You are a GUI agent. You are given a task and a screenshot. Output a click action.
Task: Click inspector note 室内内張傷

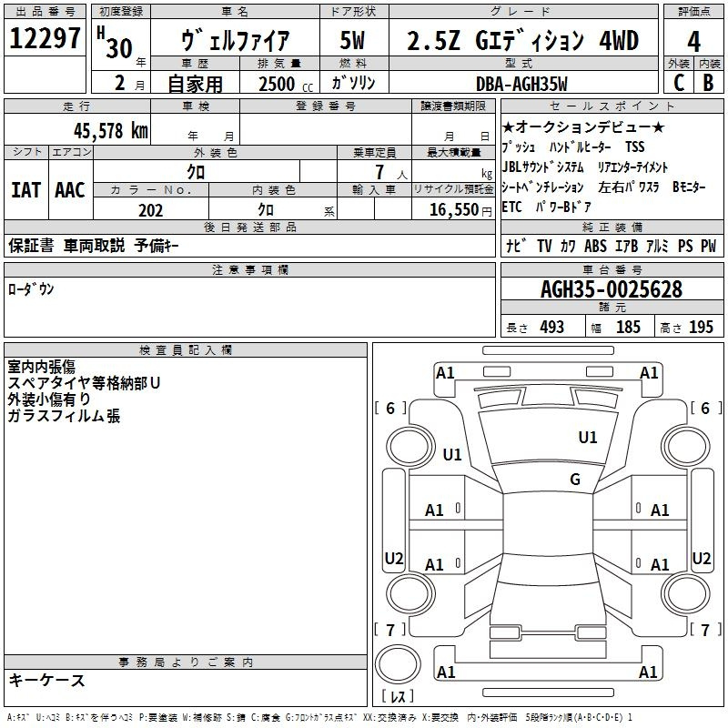(41, 367)
